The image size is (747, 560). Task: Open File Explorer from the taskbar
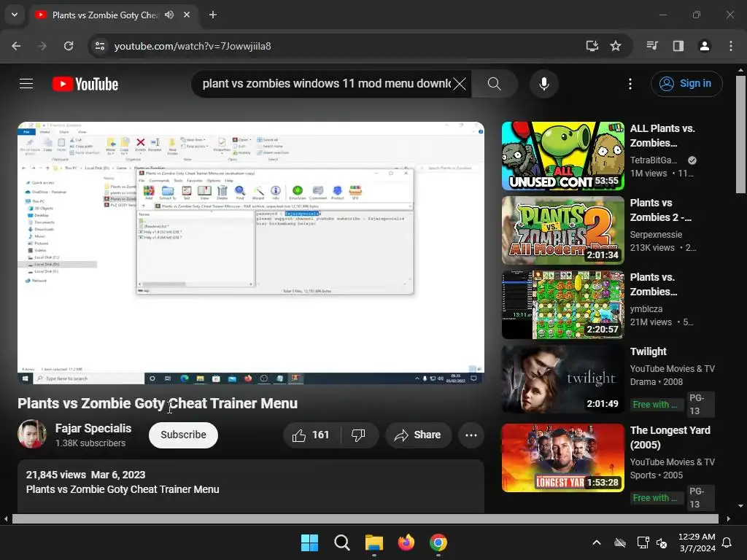374,542
